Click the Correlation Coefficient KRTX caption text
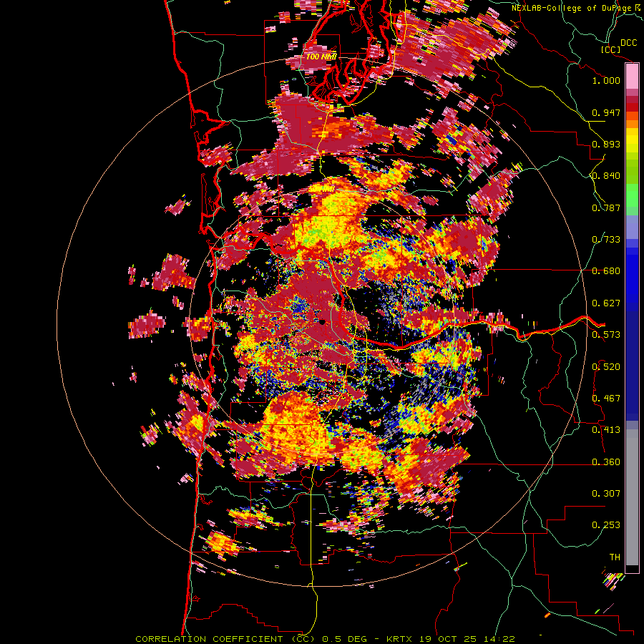The width and height of the screenshot is (644, 644). (325, 639)
